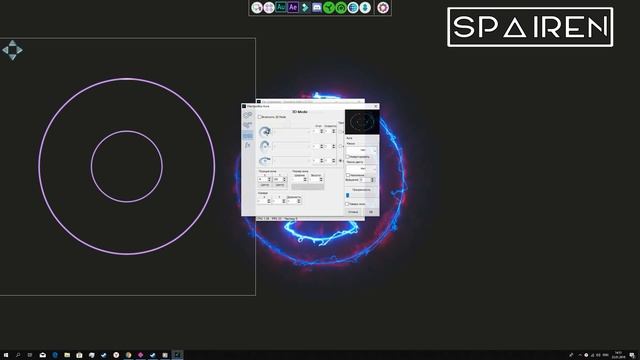Click the top rotation-axis spiral icon

point(265,132)
